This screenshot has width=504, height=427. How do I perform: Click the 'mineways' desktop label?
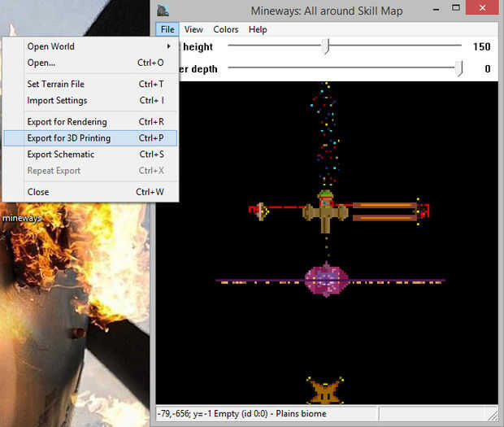click(22, 218)
